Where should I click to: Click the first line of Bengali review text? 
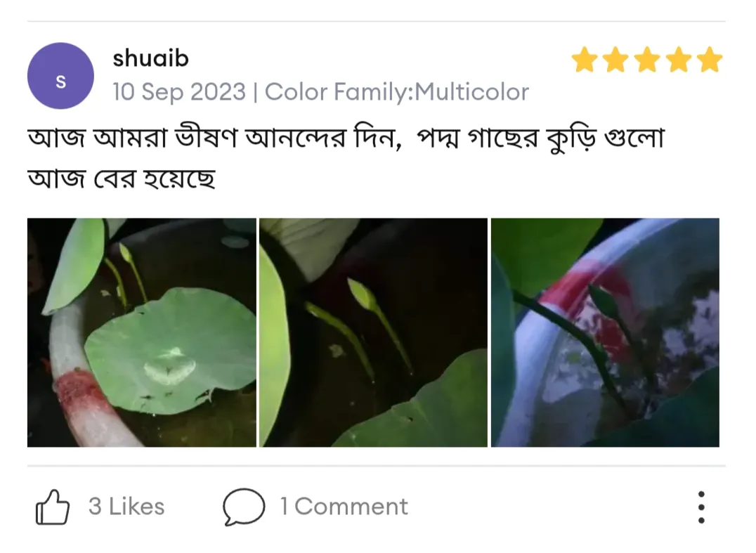tap(346, 138)
